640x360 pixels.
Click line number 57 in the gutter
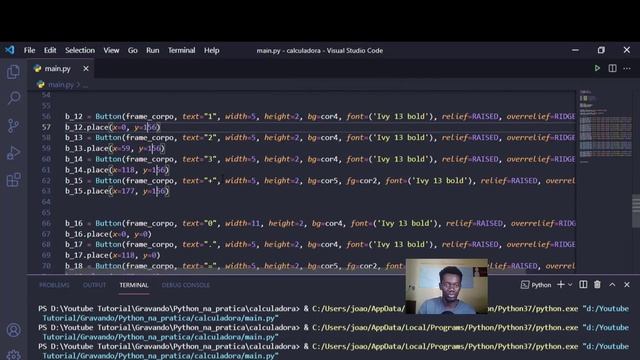46,127
